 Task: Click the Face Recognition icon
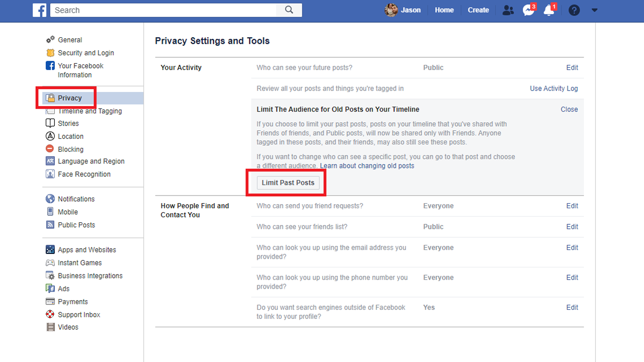click(50, 174)
